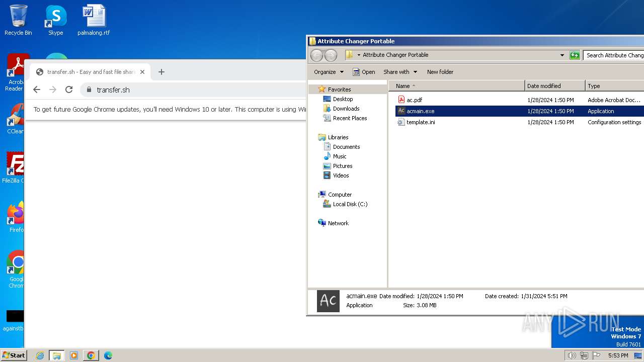This screenshot has height=362, width=644.
Task: Click the Chrome taskbar button
Action: [x=91, y=355]
